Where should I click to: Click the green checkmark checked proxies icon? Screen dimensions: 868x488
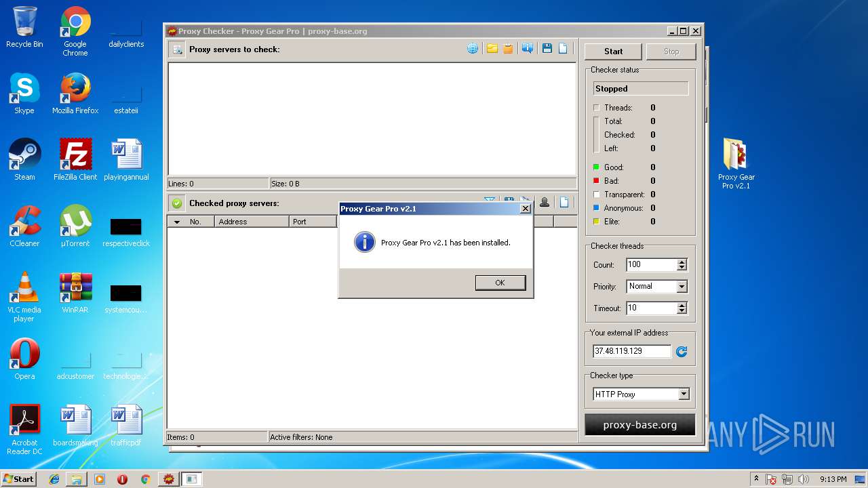pos(176,203)
